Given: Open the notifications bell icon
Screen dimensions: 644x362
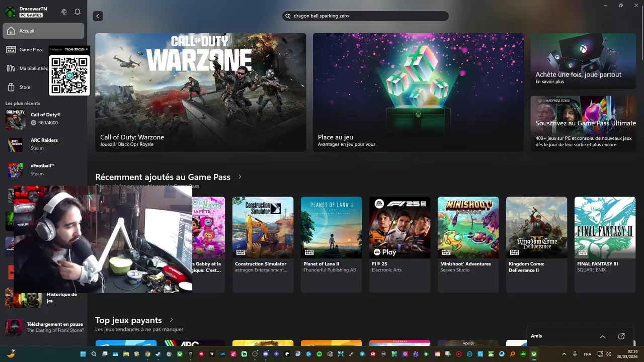Looking at the screenshot, I should click(x=77, y=12).
